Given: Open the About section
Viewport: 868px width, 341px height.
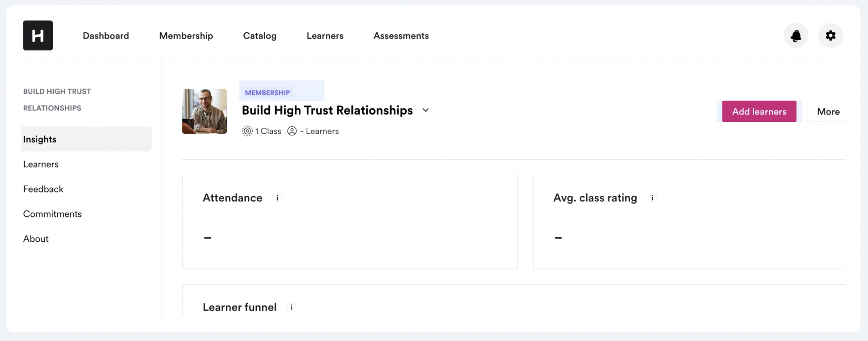Looking at the screenshot, I should pyautogui.click(x=36, y=238).
